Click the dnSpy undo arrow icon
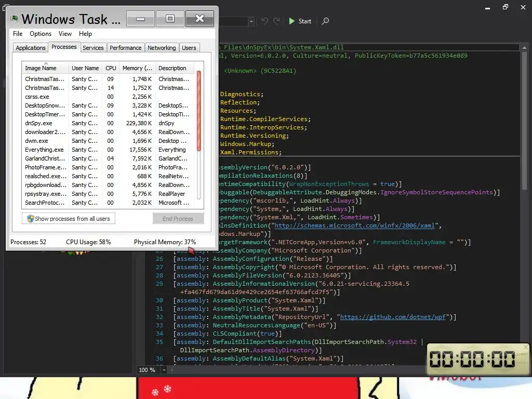 click(264, 21)
